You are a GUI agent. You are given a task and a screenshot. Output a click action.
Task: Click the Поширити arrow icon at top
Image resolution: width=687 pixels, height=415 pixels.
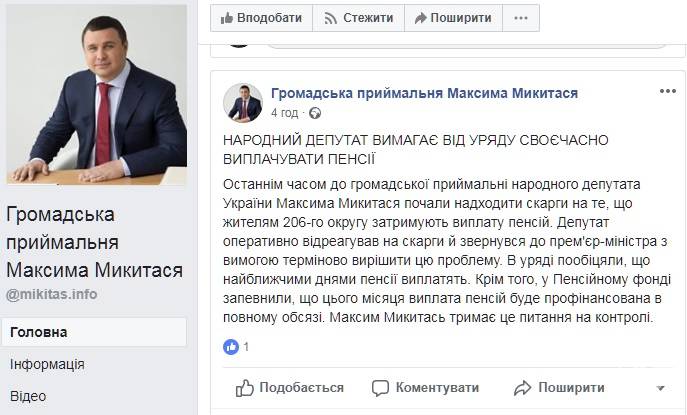[x=421, y=18]
